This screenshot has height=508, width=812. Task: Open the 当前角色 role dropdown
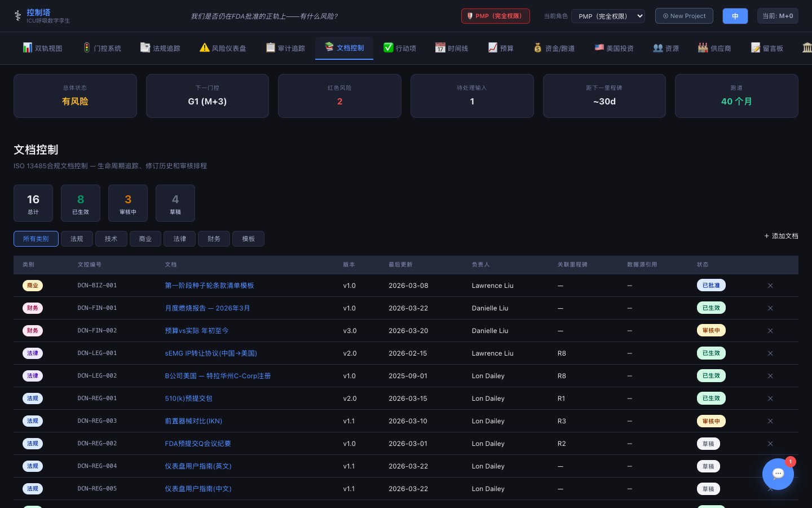tap(608, 16)
